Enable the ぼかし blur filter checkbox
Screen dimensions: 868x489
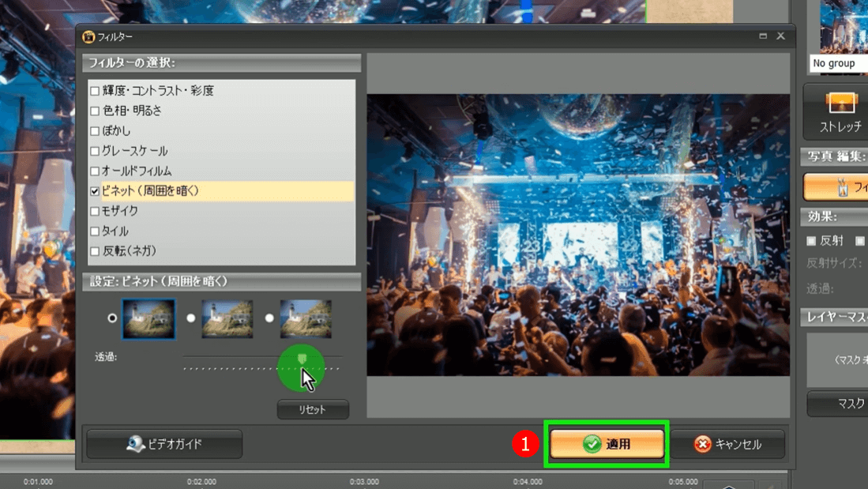click(95, 131)
